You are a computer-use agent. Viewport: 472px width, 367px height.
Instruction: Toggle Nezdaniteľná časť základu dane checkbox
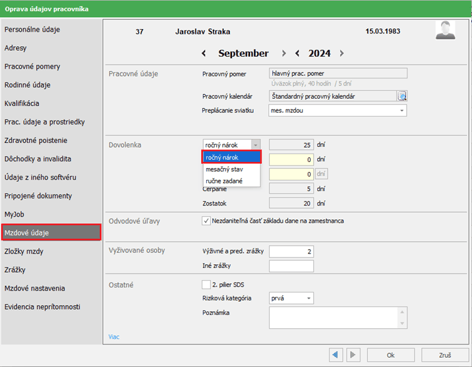[x=206, y=221]
